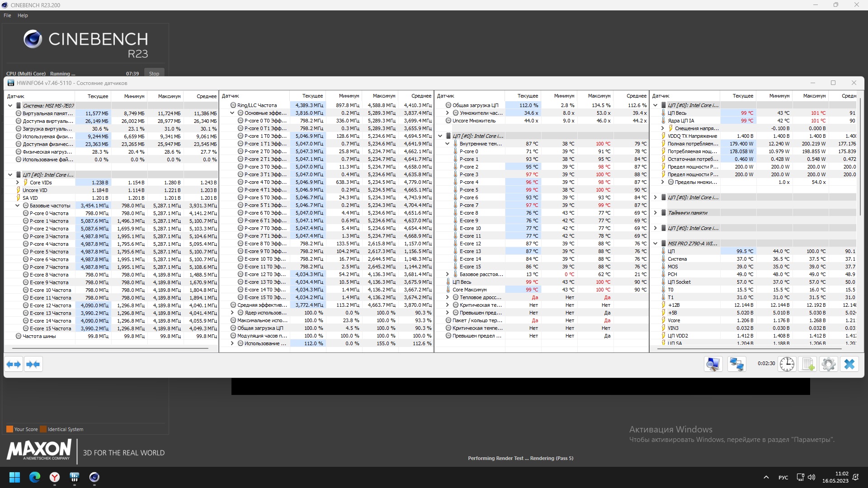Reset timer using the clock icon

[x=787, y=364]
